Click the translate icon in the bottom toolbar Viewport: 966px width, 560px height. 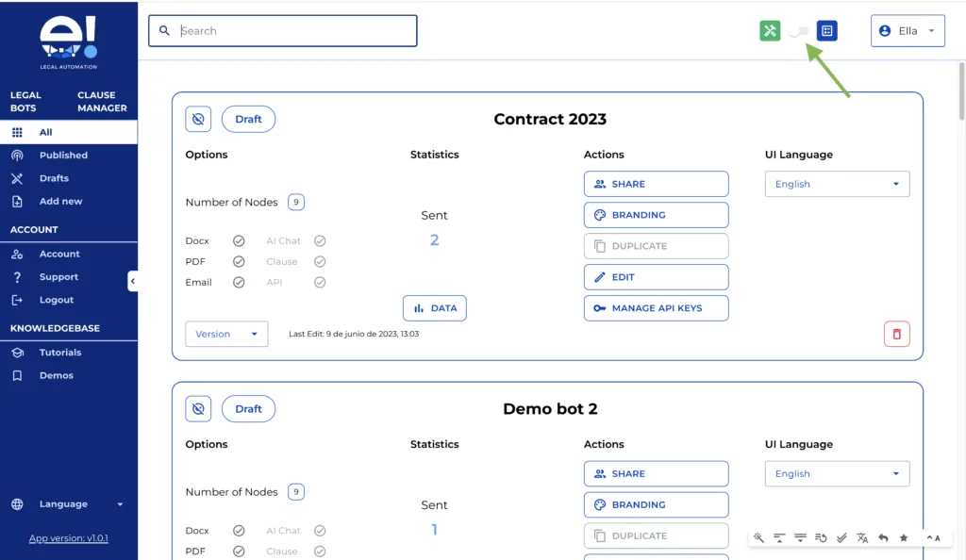coord(862,538)
